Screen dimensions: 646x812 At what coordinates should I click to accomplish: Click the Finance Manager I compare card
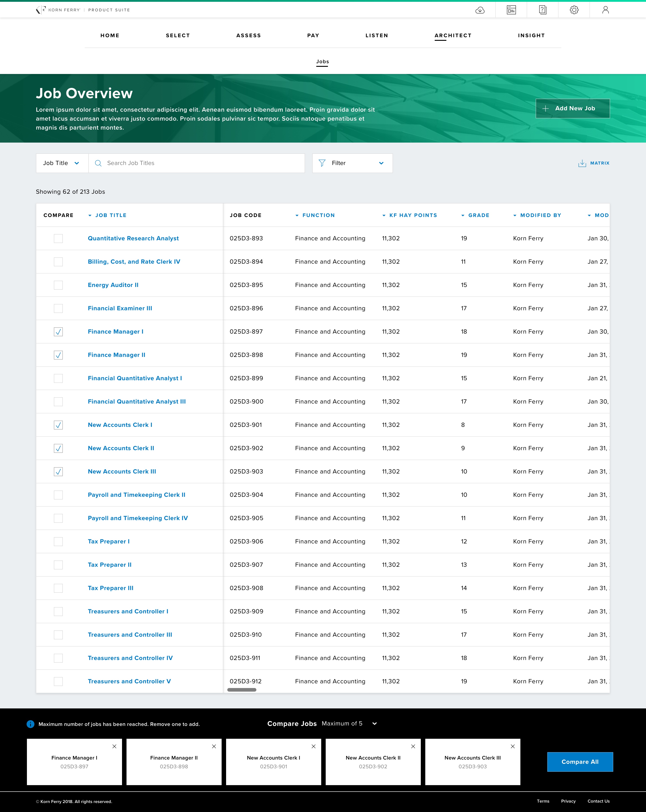74,762
